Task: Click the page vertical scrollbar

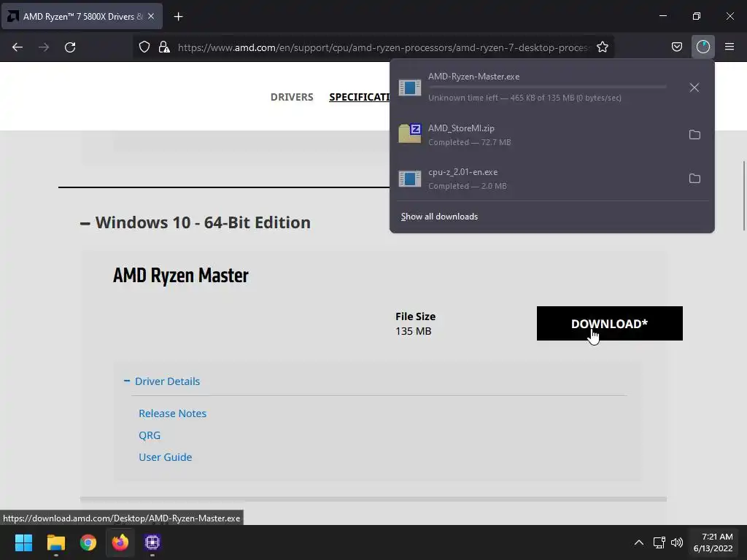Action: [x=743, y=195]
